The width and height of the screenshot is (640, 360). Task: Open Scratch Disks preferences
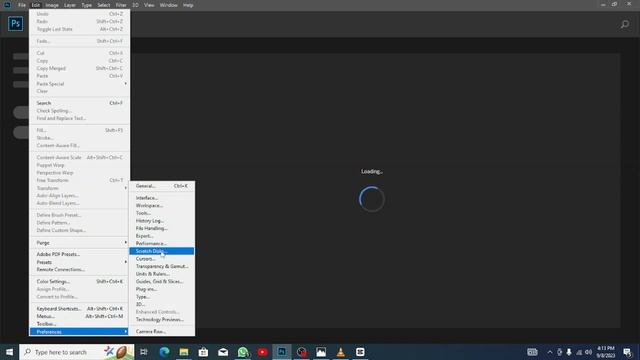tap(162, 251)
